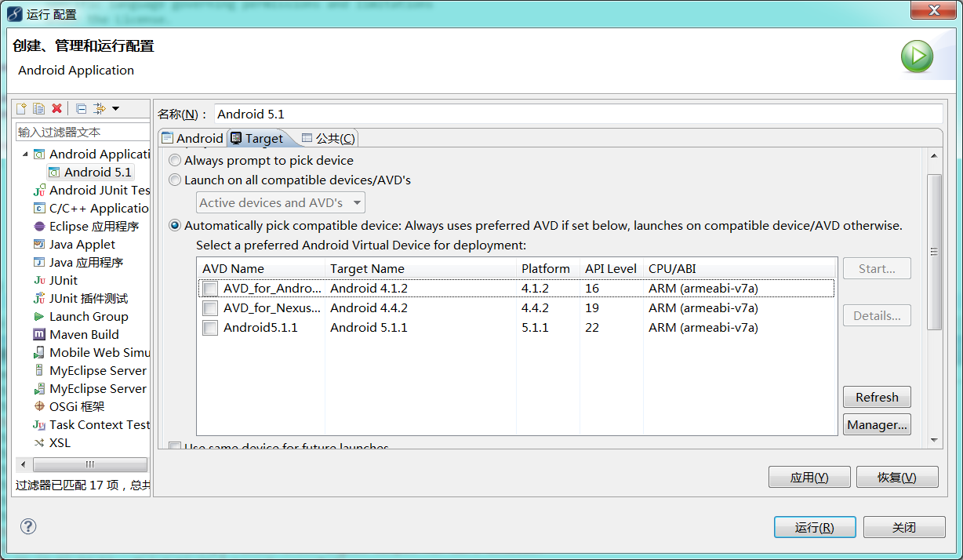This screenshot has height=560, width=963.
Task: Click the Target Name column header
Action: point(420,268)
